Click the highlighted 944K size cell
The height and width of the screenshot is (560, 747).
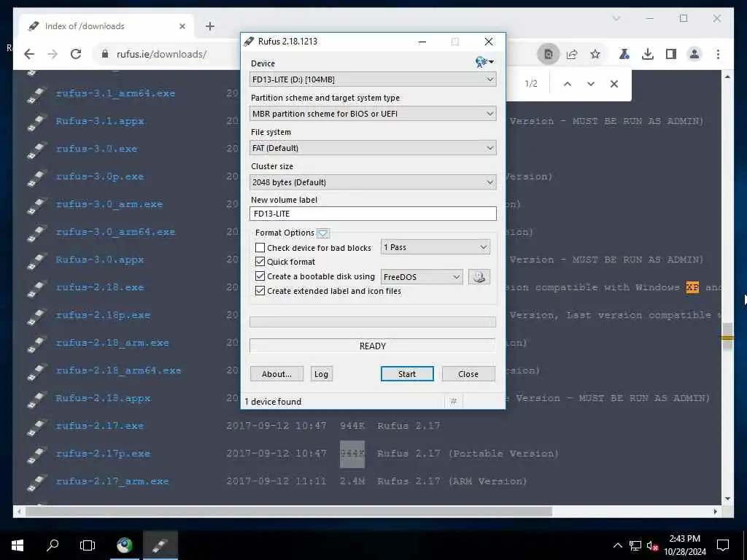352,454
